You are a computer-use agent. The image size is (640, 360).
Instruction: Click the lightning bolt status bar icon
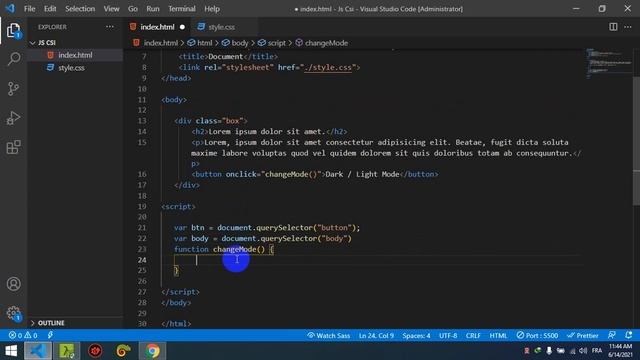(x=50, y=336)
